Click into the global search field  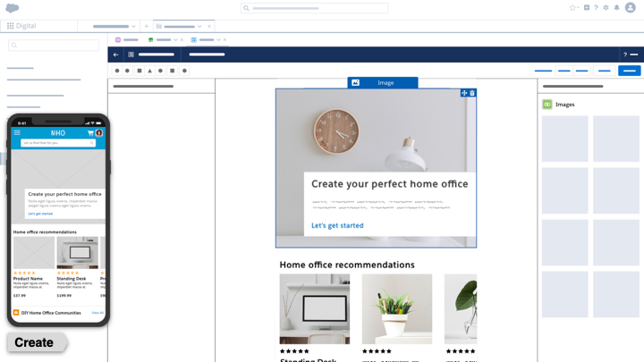point(314,8)
